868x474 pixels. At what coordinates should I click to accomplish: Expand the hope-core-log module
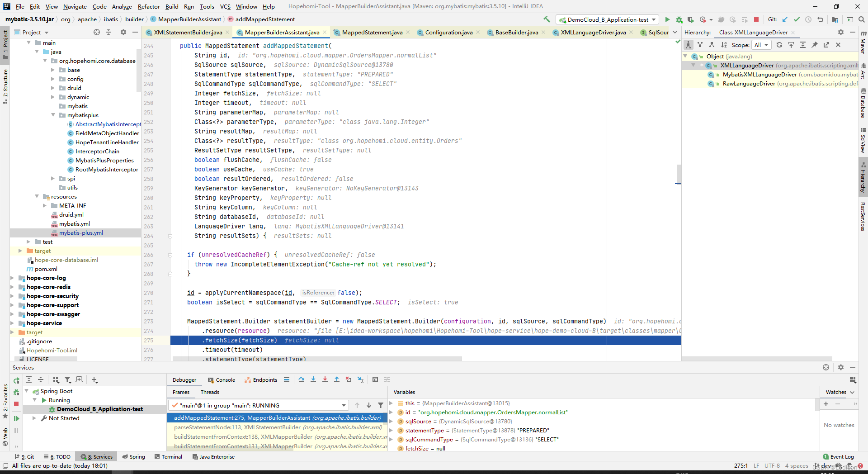tap(13, 278)
